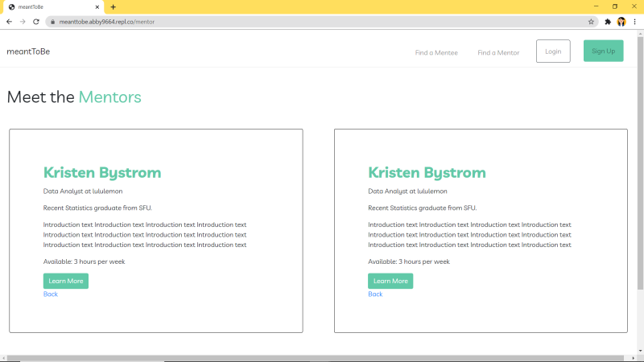Click Back link in left mentor card

[51, 294]
